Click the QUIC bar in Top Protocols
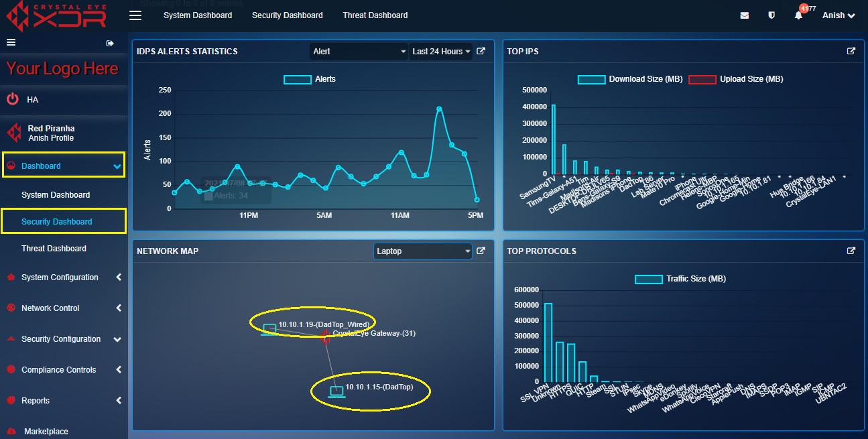The height and width of the screenshot is (439, 868). click(x=582, y=371)
